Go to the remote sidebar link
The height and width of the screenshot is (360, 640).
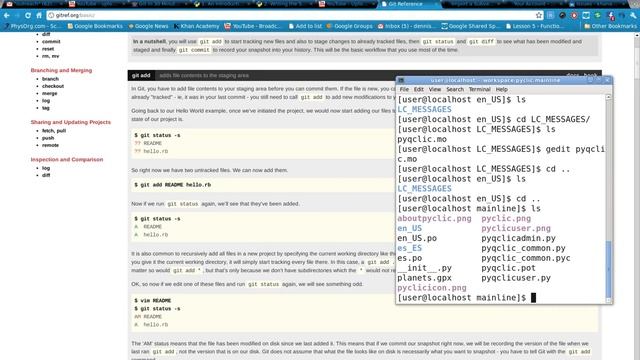pos(50,145)
